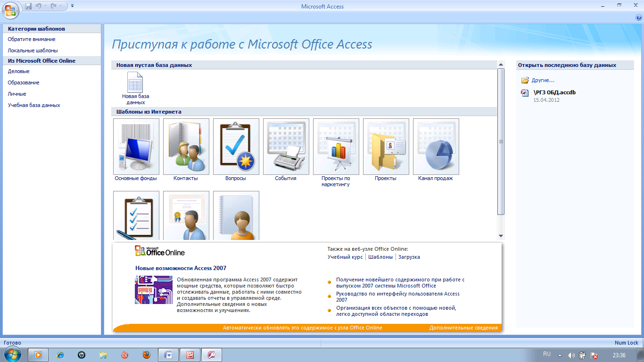644x362 pixels.
Task: Switch to Access taskbar button
Action: pyautogui.click(x=212, y=355)
